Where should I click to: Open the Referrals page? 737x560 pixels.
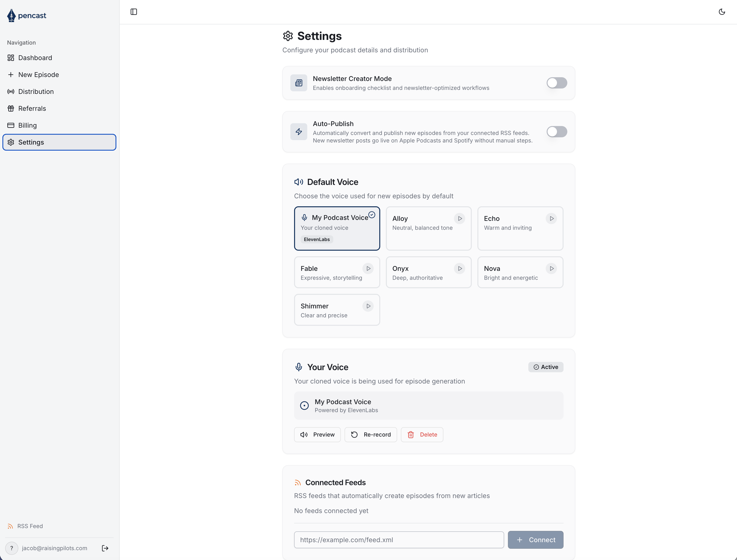coord(59,109)
